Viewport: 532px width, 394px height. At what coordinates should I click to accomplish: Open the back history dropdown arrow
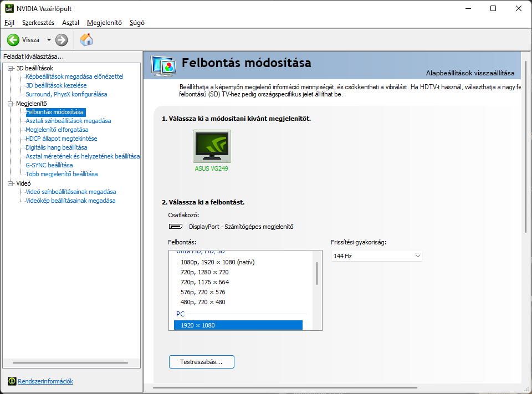coord(49,40)
